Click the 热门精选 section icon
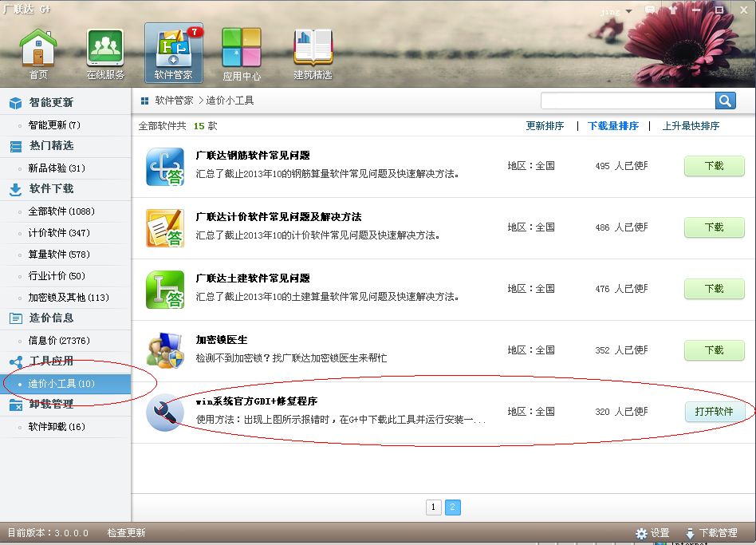This screenshot has height=545, width=756. [x=15, y=146]
